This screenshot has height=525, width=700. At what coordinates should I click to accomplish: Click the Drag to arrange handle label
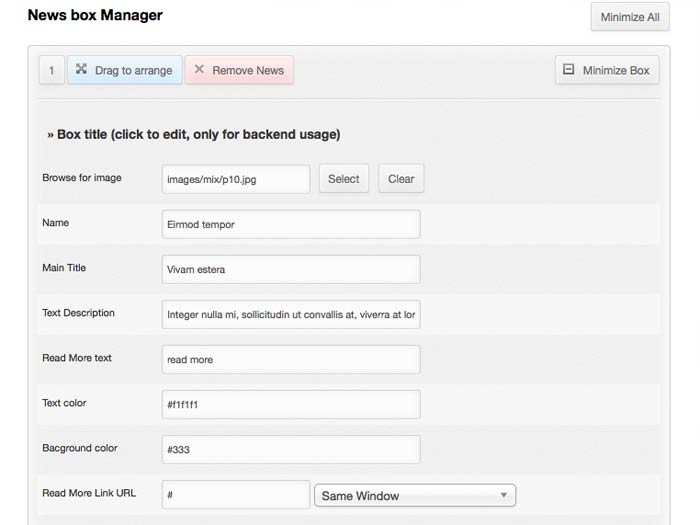pyautogui.click(x=133, y=70)
